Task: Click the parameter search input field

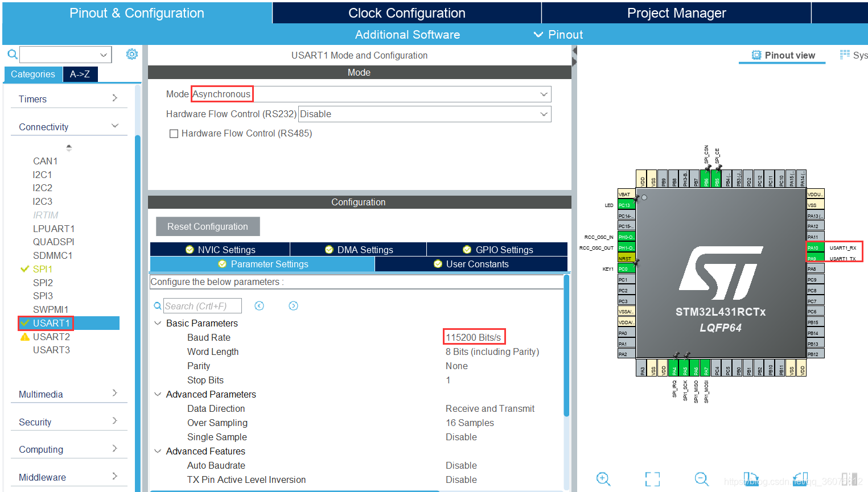Action: tap(202, 306)
